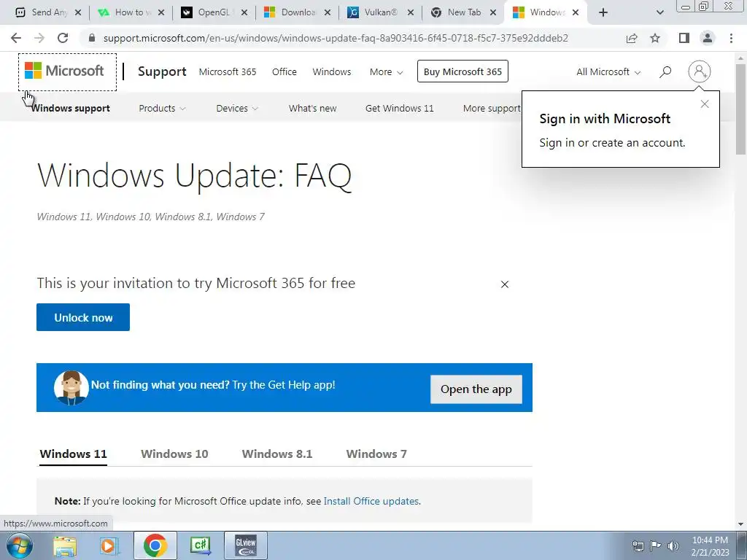Expand the More menu in header
Viewport: 747px width, 560px height.
tap(387, 72)
